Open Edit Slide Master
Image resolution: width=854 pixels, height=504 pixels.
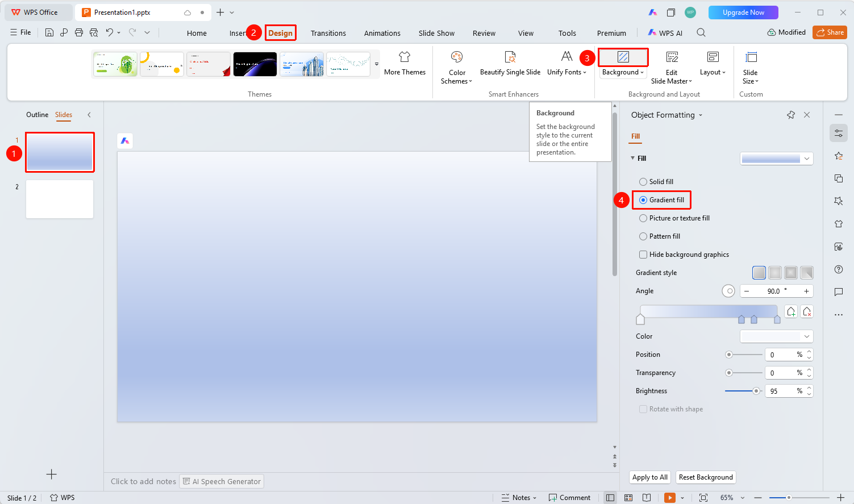tap(672, 68)
